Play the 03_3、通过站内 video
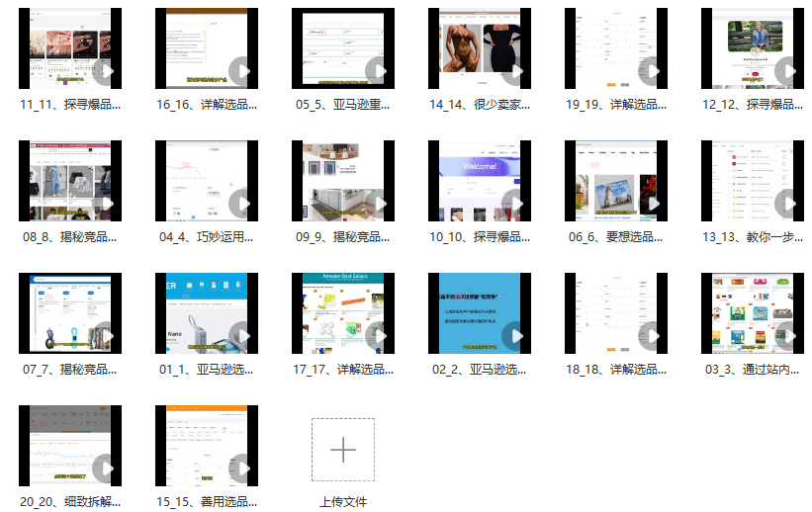The width and height of the screenshot is (812, 512). click(788, 336)
